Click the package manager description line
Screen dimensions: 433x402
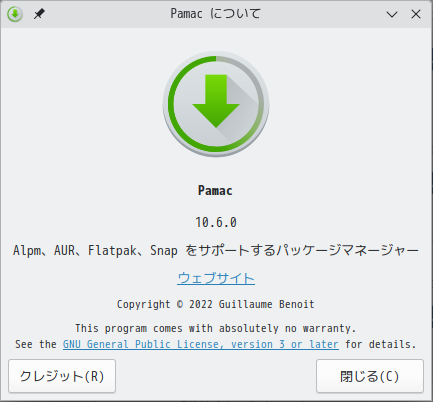216,250
